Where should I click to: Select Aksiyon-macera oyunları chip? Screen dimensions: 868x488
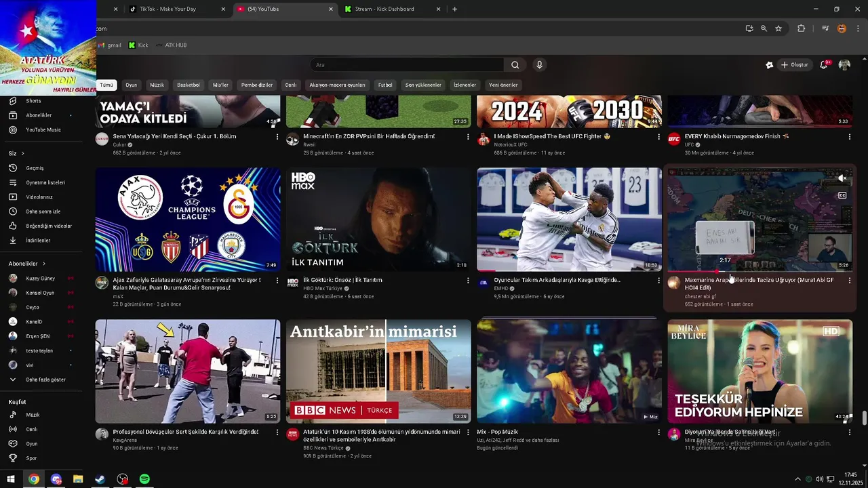[337, 85]
